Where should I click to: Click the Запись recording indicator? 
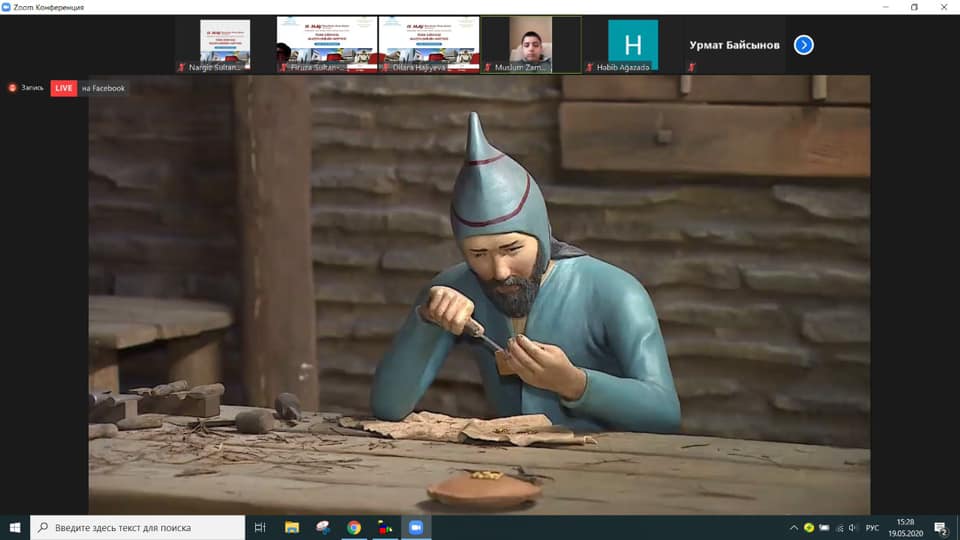click(x=26, y=88)
